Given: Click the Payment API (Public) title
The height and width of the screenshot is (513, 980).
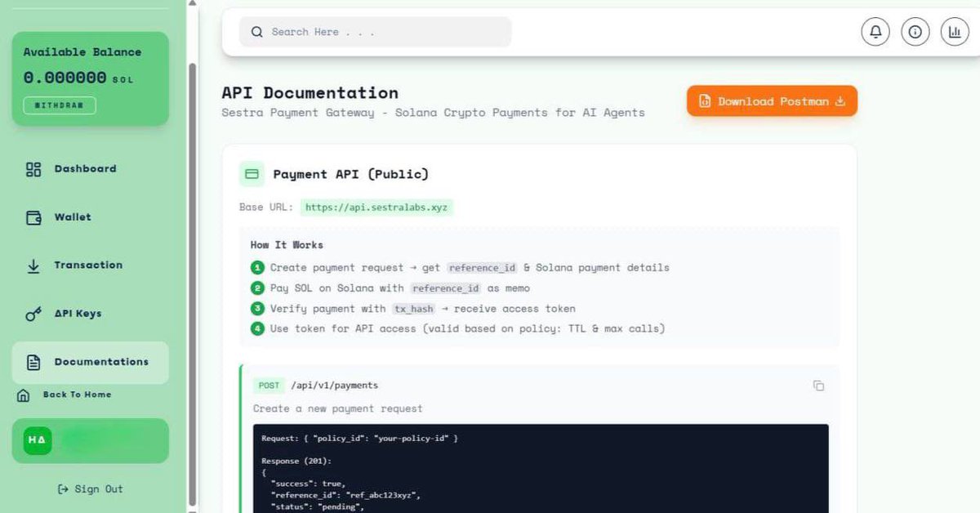Looking at the screenshot, I should click(x=350, y=174).
